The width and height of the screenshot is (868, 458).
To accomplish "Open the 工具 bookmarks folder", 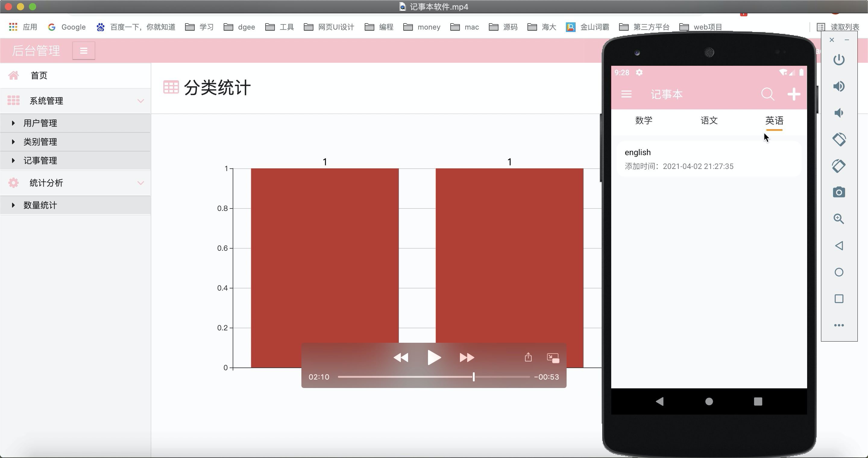I will click(x=280, y=27).
